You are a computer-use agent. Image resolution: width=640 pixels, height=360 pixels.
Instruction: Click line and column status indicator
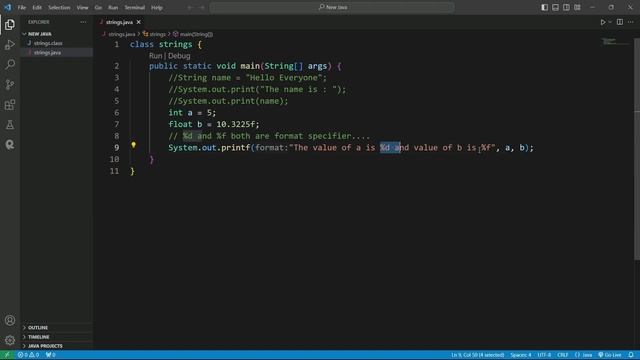[x=478, y=355]
